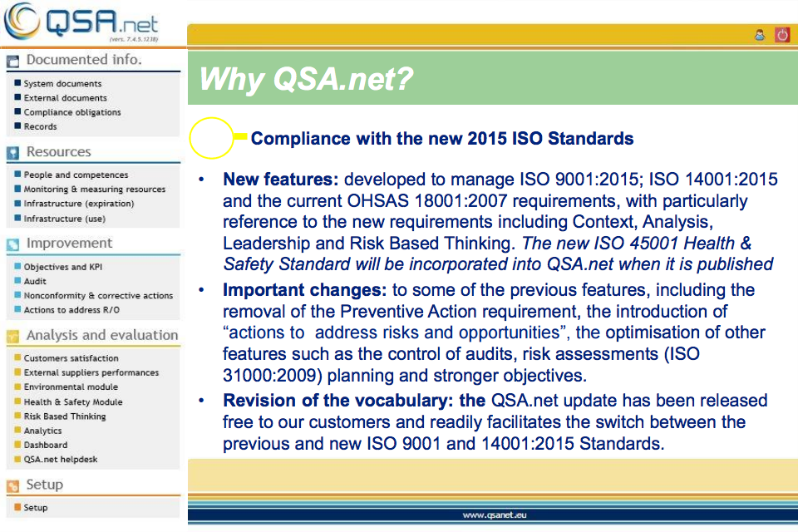The height and width of the screenshot is (532, 798).
Task: Open Monitoring & measuring resources
Action: (95, 189)
